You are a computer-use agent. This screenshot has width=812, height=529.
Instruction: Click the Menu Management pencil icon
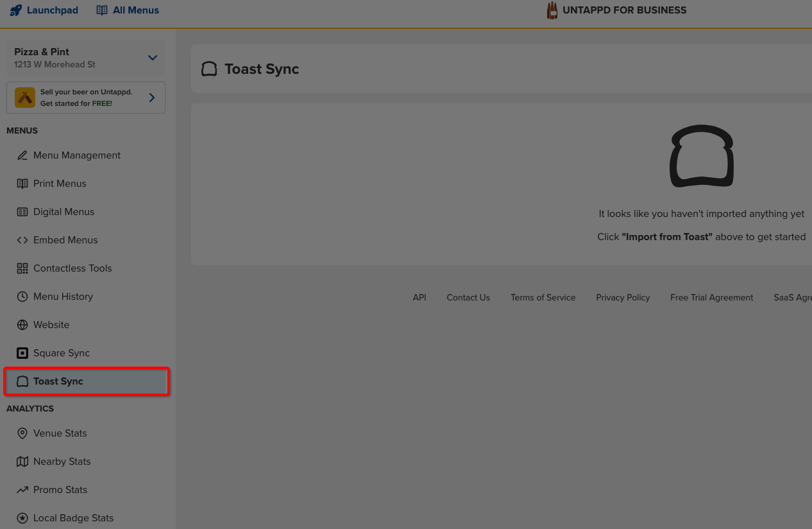(x=22, y=155)
